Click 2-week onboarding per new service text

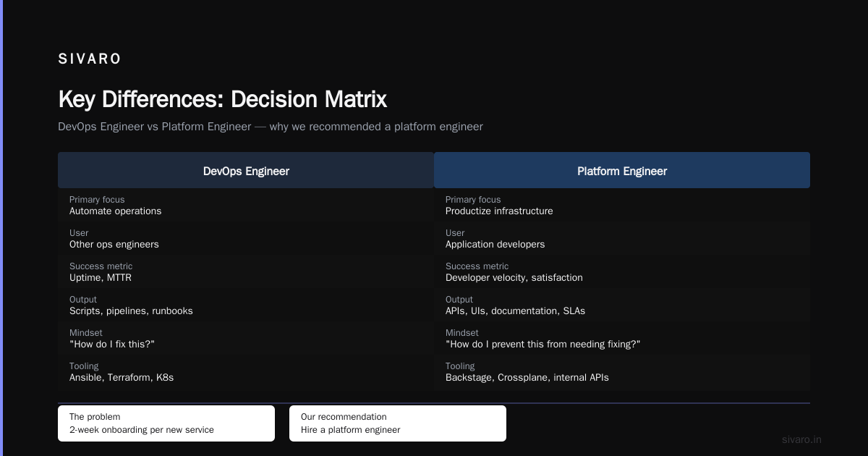coord(142,430)
